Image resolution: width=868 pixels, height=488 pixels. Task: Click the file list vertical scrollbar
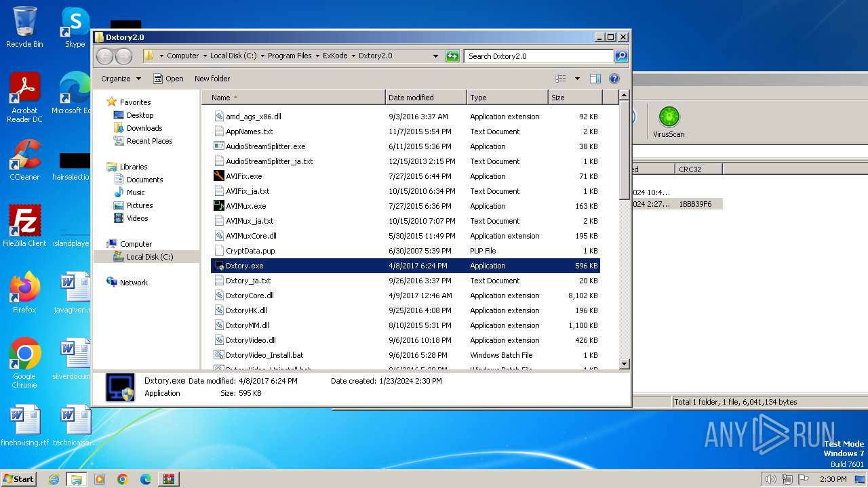[x=625, y=152]
